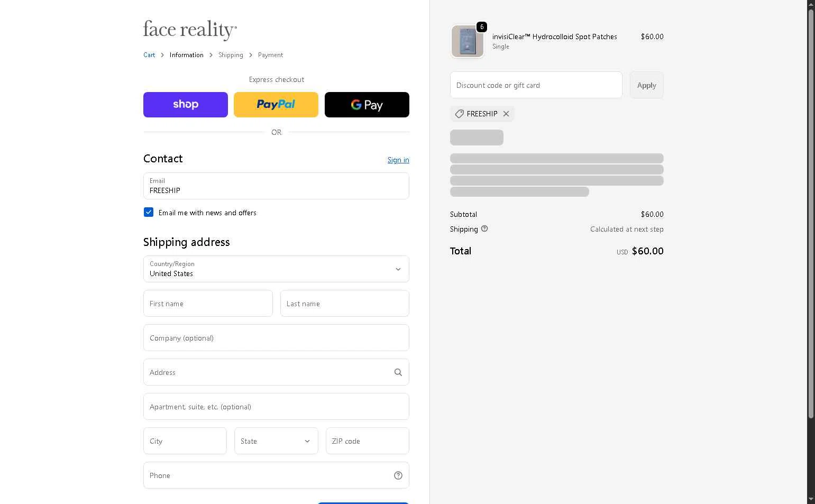This screenshot has width=815, height=504.
Task: Click the Company (optional) field
Action: tap(276, 338)
